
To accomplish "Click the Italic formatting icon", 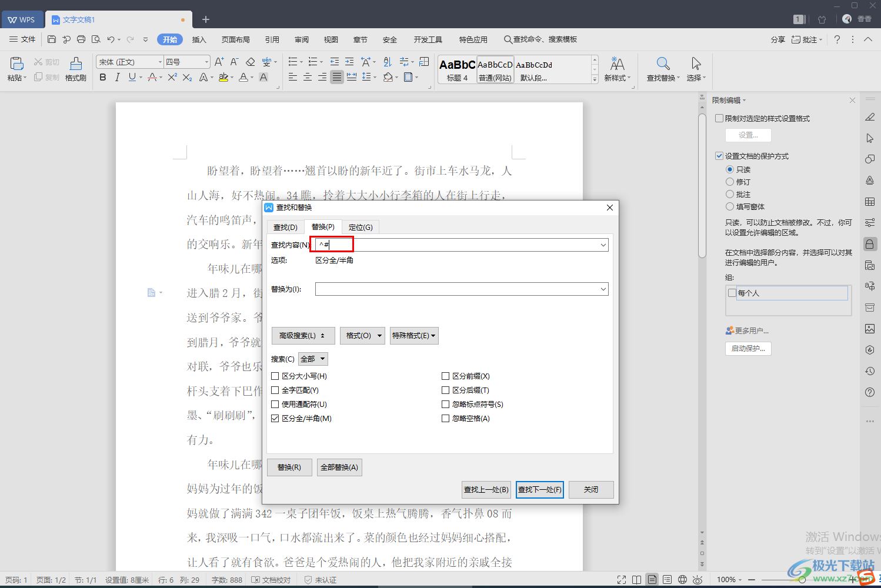I will [118, 77].
